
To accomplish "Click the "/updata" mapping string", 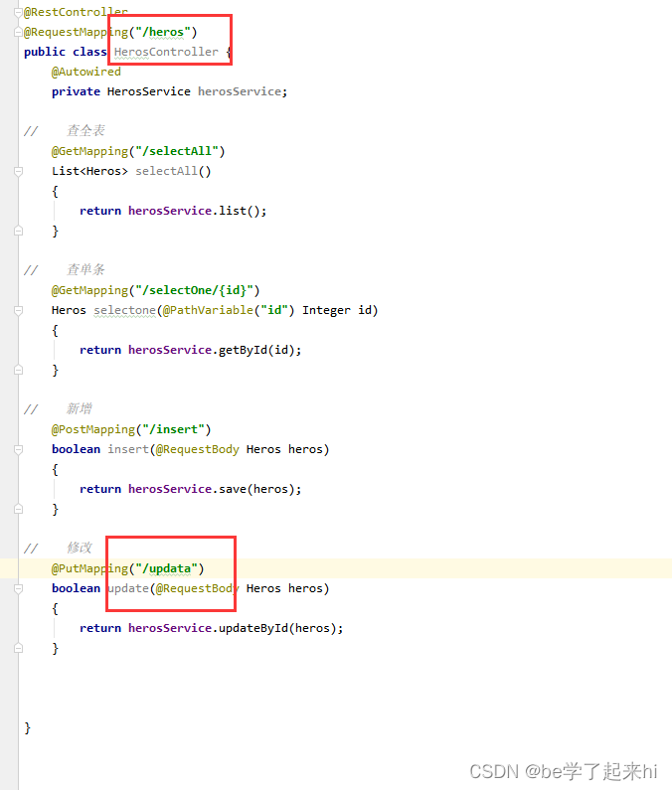I will (166, 568).
